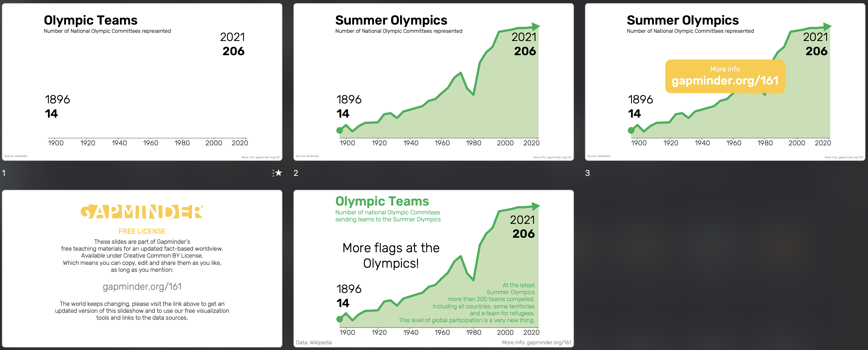Click yellow gapminder.org/161 More info box
Viewport: 868px width, 350px height.
click(x=725, y=76)
